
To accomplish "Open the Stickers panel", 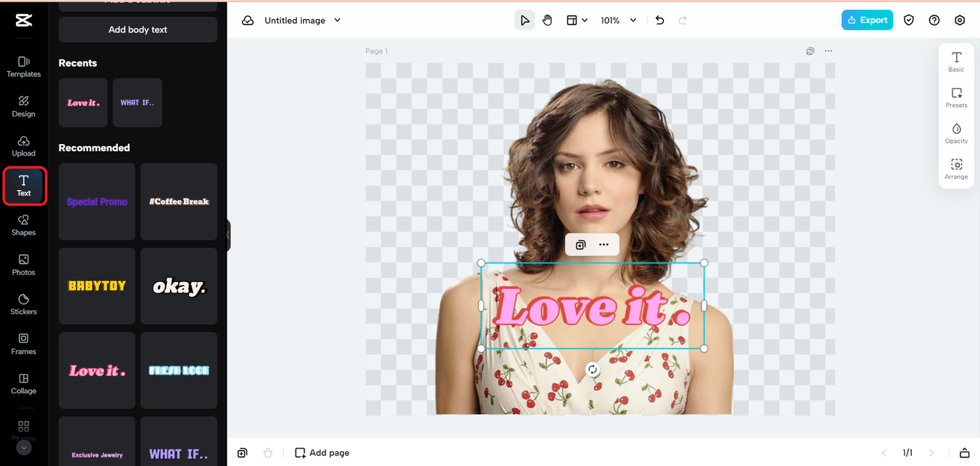I will click(x=24, y=304).
